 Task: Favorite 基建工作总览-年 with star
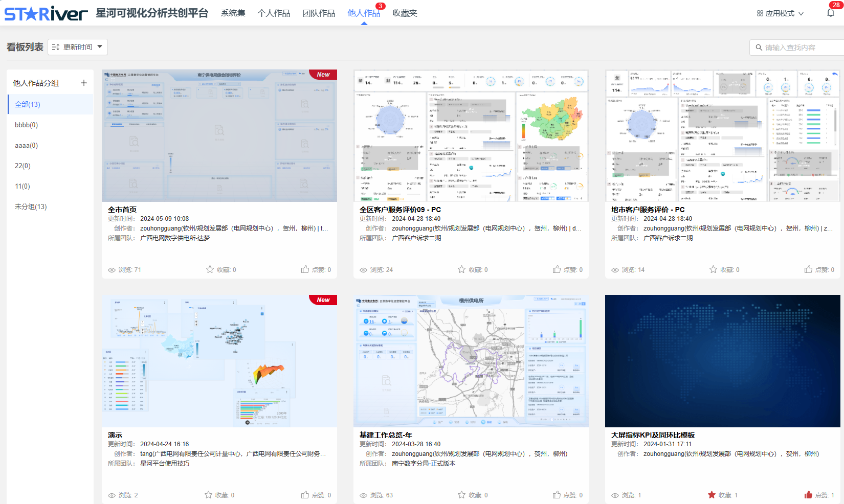pyautogui.click(x=461, y=495)
